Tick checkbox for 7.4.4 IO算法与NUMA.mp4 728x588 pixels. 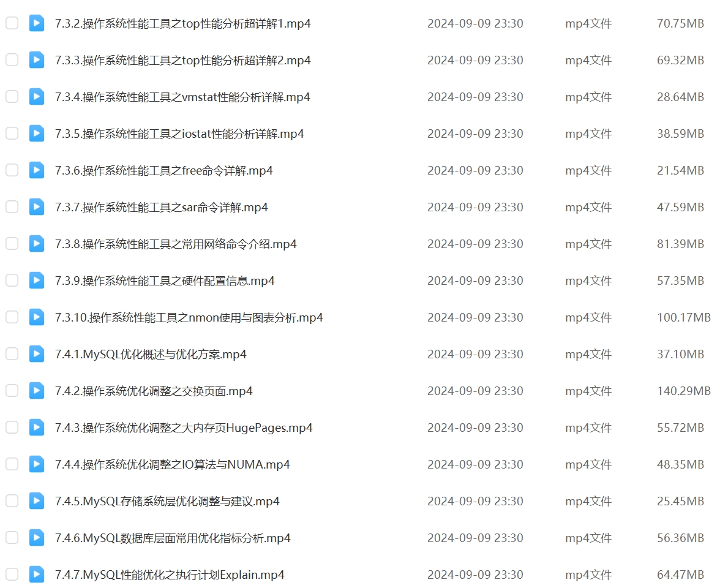12,464
